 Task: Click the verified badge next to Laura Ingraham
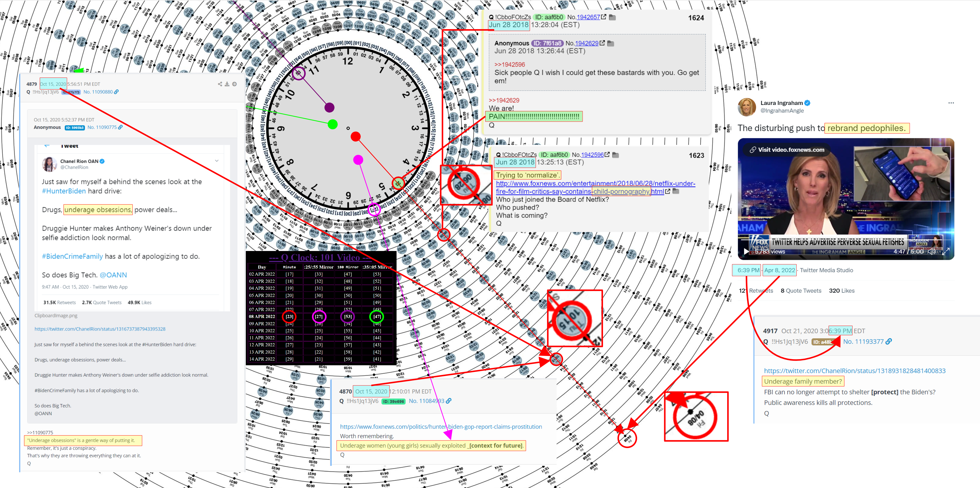807,103
